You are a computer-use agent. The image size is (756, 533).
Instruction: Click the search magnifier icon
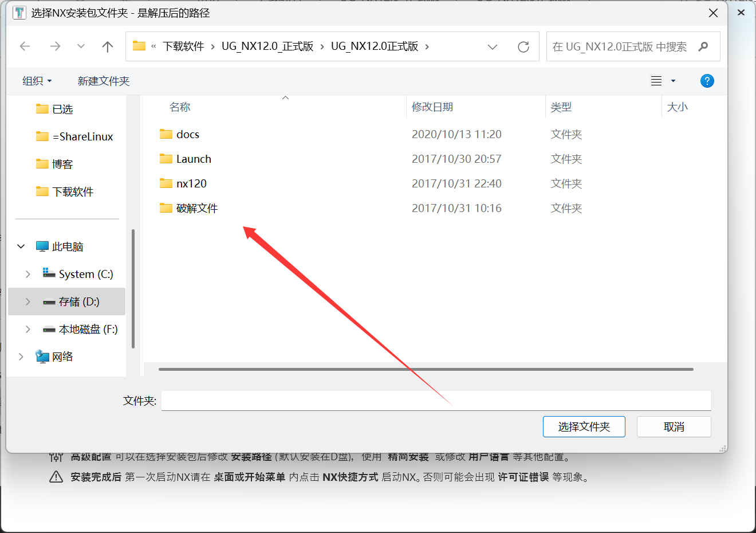(703, 46)
